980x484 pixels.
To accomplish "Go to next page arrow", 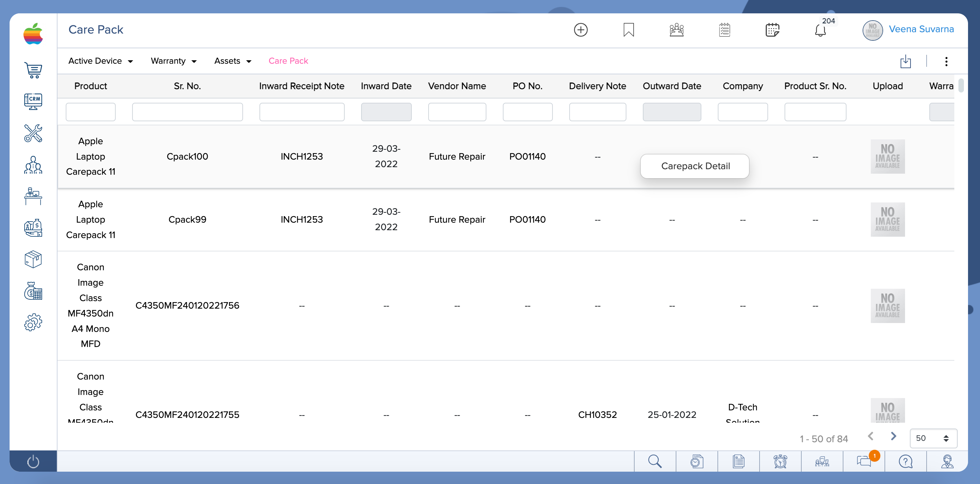I will click(x=894, y=436).
